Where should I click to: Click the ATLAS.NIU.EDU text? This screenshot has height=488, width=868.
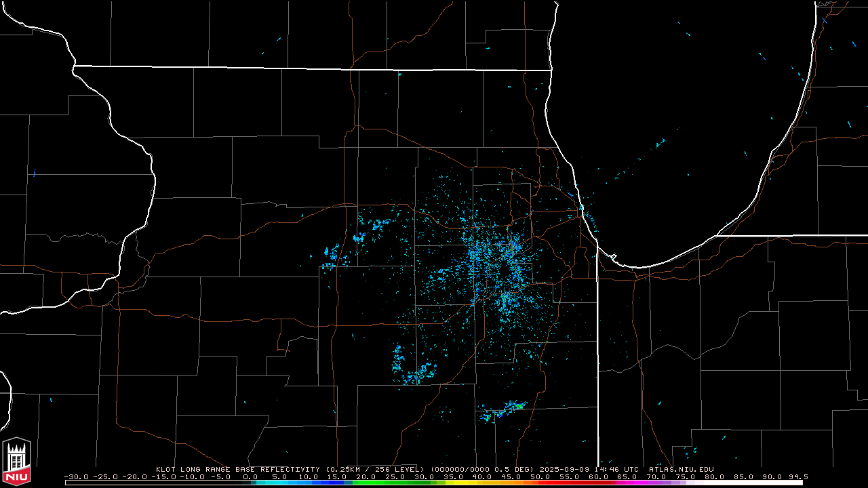[682, 469]
